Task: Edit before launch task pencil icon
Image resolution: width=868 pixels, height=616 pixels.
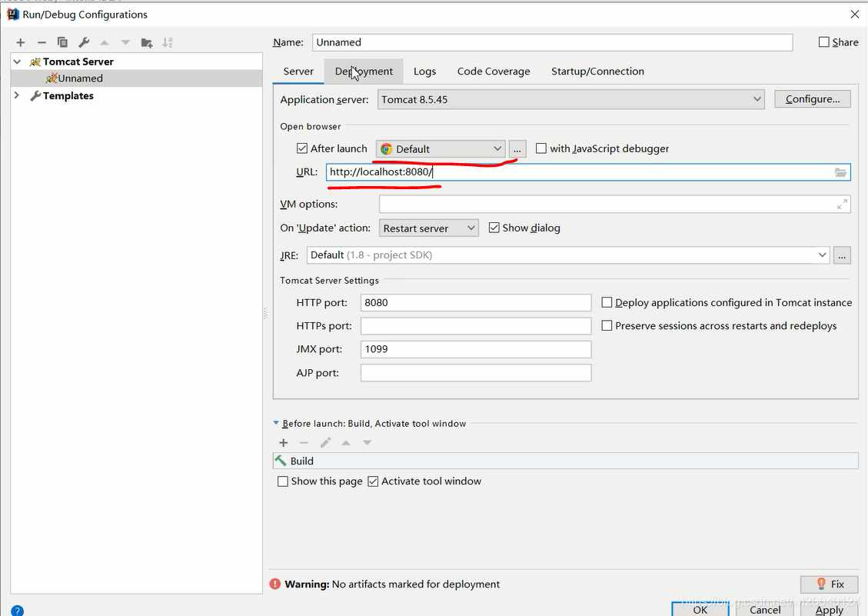Action: click(x=325, y=443)
